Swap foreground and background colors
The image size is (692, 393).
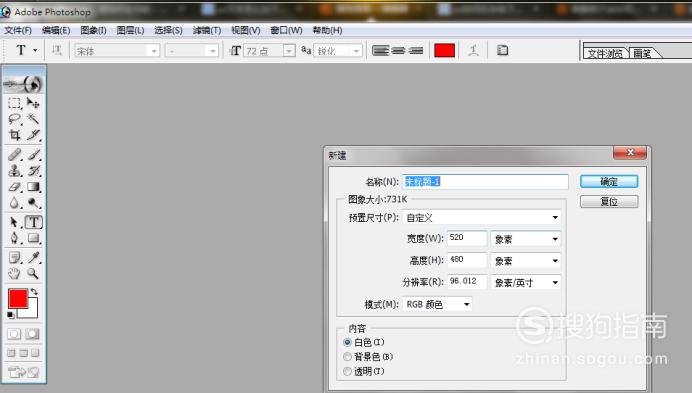point(34,291)
